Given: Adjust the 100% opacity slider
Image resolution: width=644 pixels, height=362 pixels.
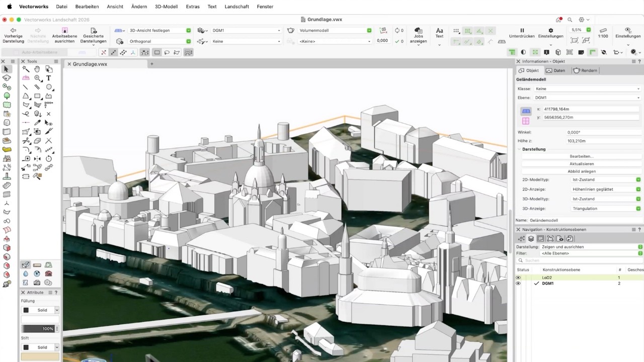Looking at the screenshot, I should [38, 328].
